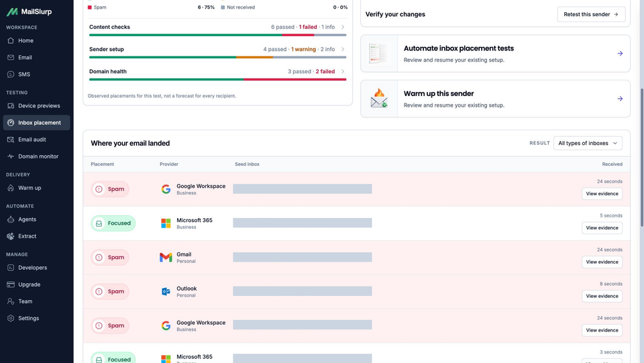Click the Placement column header

[102, 164]
